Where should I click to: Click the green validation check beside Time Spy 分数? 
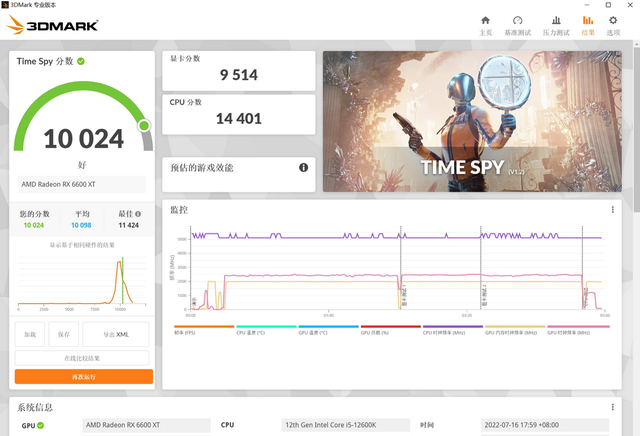(81, 61)
